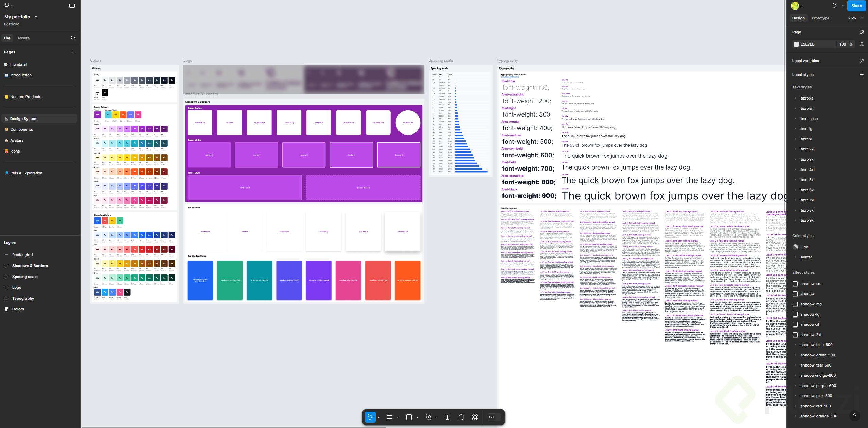The height and width of the screenshot is (428, 868).
Task: Click the Share button
Action: click(x=856, y=6)
